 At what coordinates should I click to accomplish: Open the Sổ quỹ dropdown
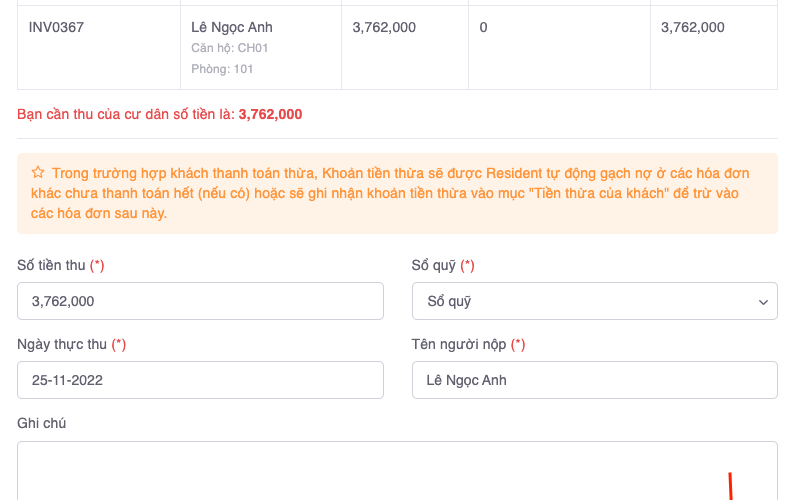coord(594,301)
